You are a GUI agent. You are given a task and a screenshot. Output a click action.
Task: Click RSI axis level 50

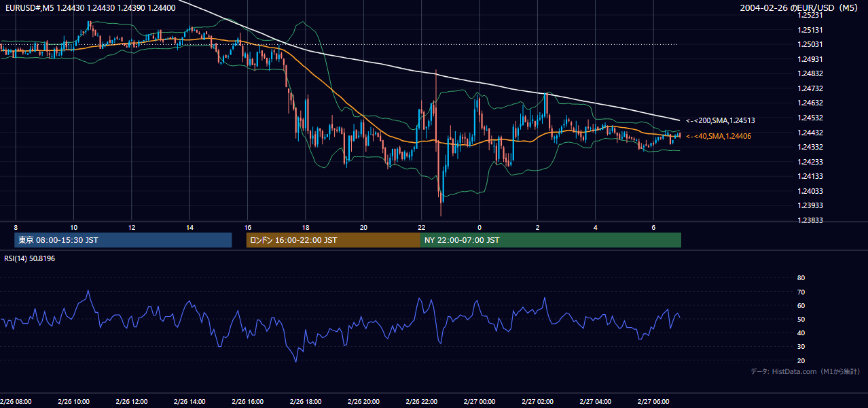point(801,319)
